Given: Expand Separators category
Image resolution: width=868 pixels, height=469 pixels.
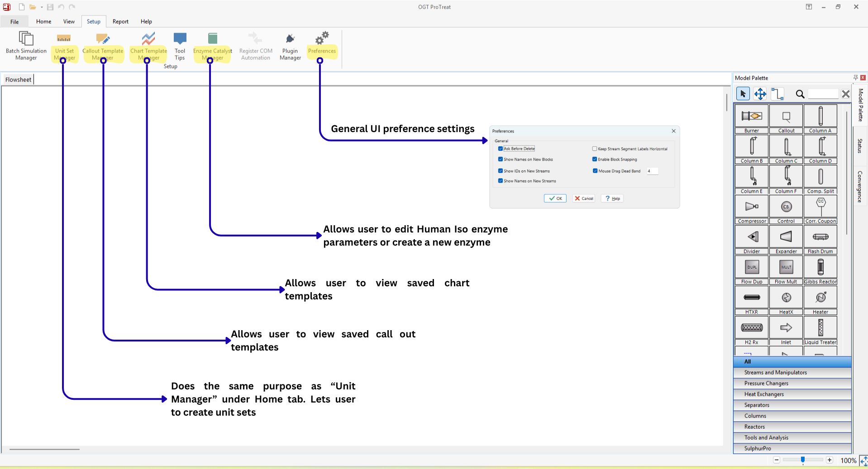Looking at the screenshot, I should click(x=792, y=405).
